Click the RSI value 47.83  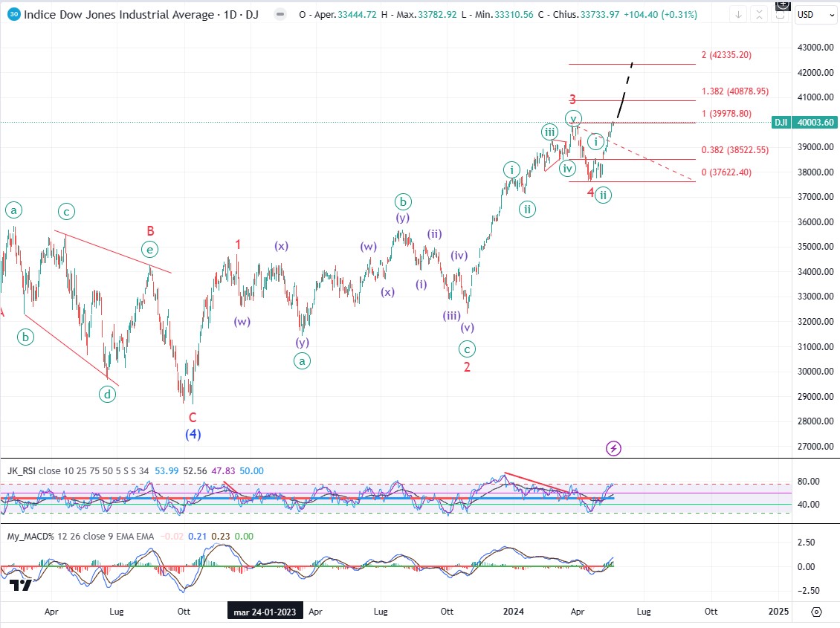(224, 471)
